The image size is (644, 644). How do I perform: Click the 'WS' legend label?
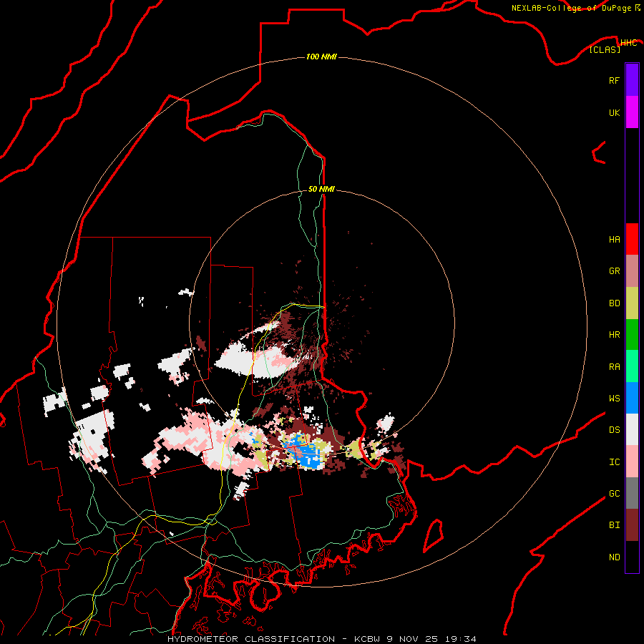pyautogui.click(x=614, y=399)
